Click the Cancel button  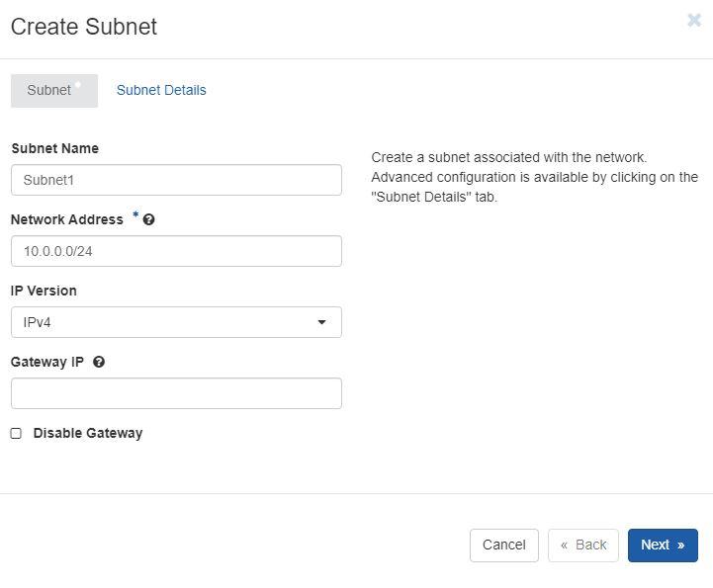click(503, 546)
